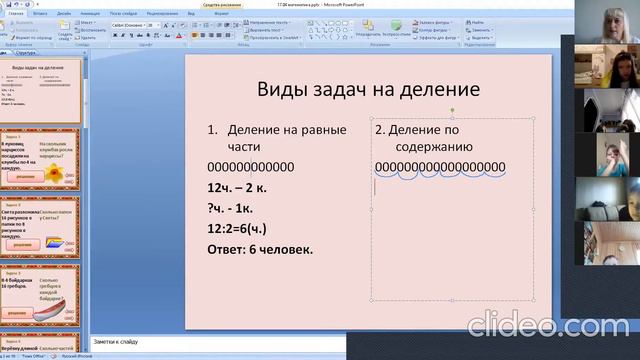Open the Format (Формат) drawing tools tab
Screen dimensions: 640x360
(222, 13)
